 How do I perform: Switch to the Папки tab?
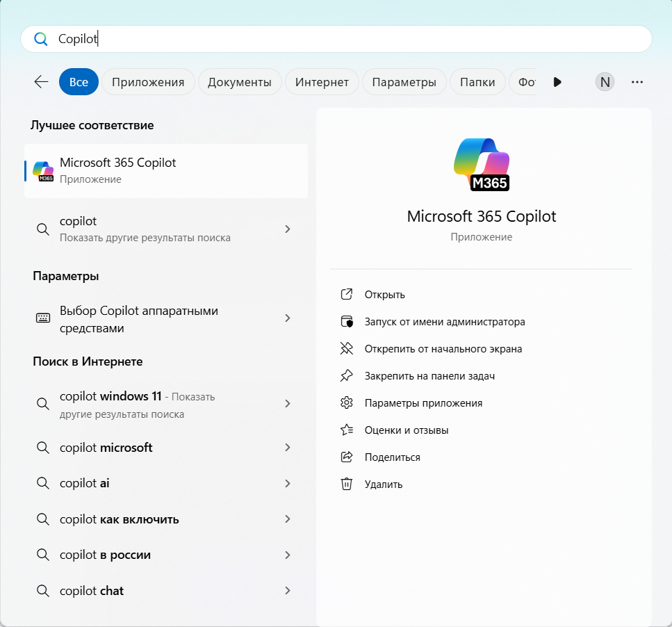(x=477, y=82)
